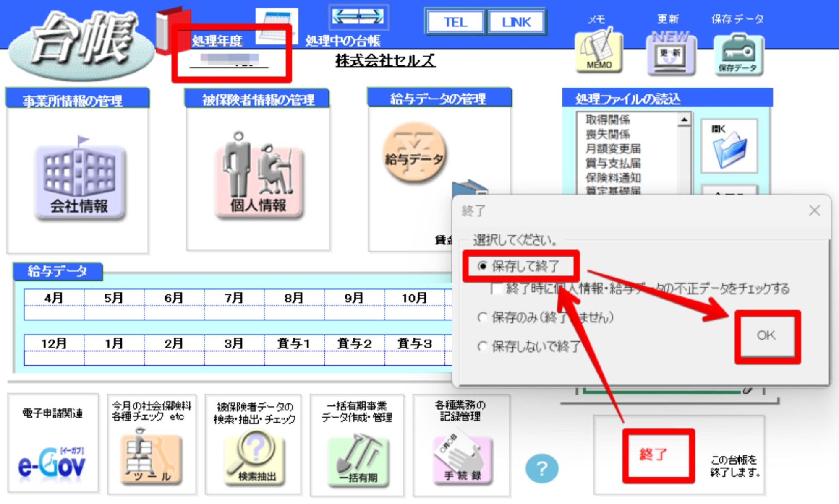Click the blue question mark help icon
839x504 pixels.
pos(542,468)
